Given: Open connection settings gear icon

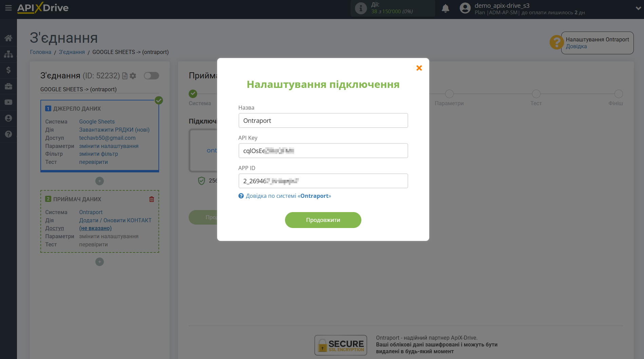Looking at the screenshot, I should [133, 76].
